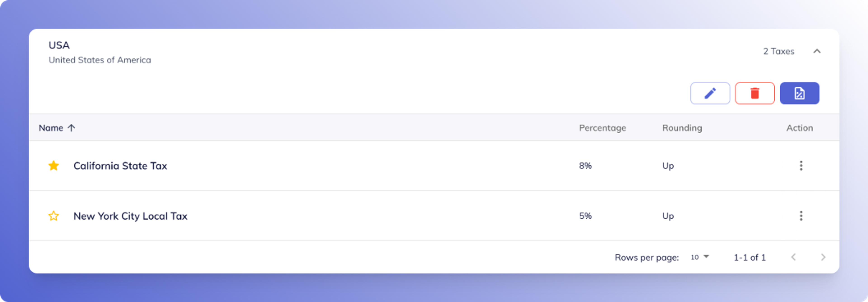
Task: Click the Rounding column header
Action: 682,128
